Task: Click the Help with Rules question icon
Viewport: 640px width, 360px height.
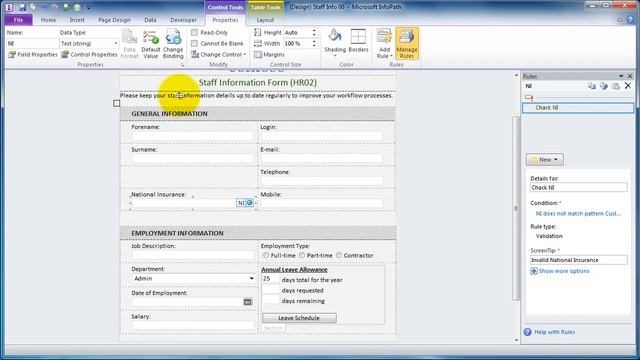Action: pyautogui.click(x=527, y=332)
